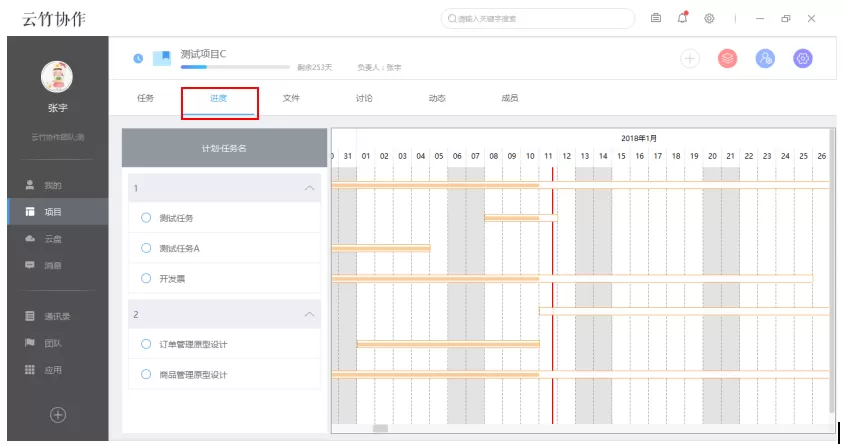The height and width of the screenshot is (444, 842).
Task: Click the 开发票 Gantt bar
Action: [x=572, y=278]
